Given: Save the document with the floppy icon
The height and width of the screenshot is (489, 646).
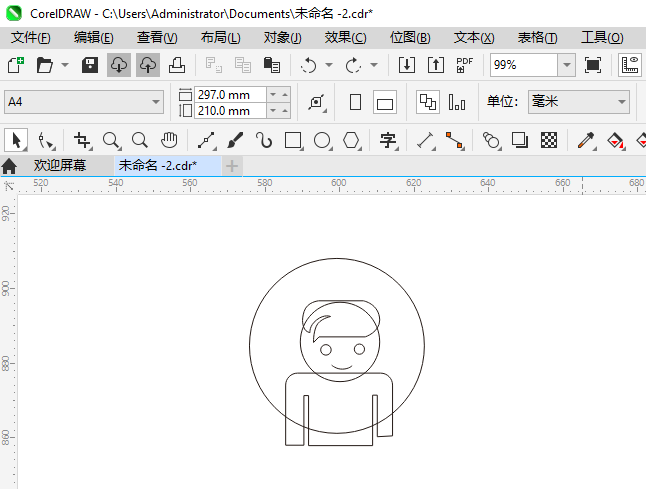Looking at the screenshot, I should [x=89, y=65].
